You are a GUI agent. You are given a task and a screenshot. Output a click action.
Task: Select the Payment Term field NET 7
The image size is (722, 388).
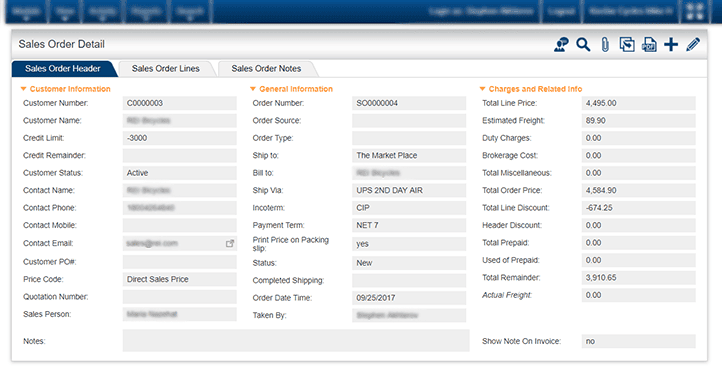409,226
